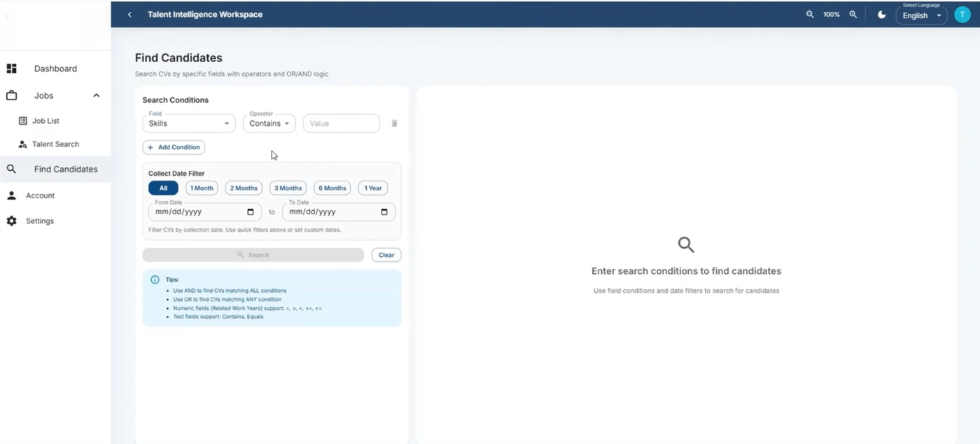980x444 pixels.
Task: Select the 6 Months date filter
Action: 332,188
